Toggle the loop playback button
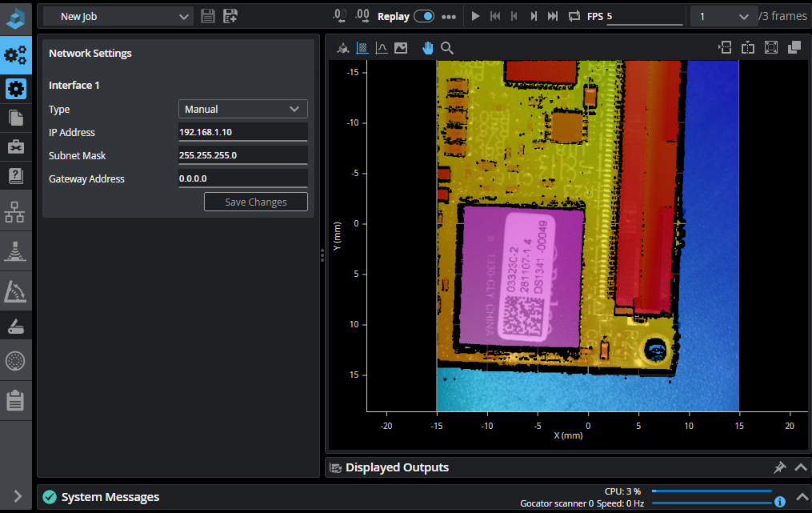The width and height of the screenshot is (812, 513). click(574, 16)
